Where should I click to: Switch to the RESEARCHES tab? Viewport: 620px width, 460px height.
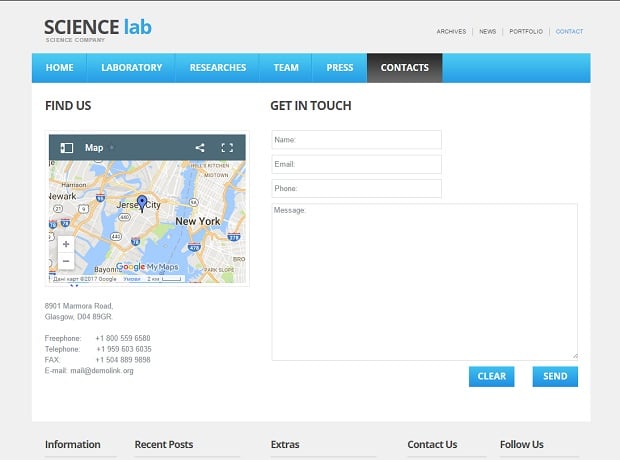218,68
